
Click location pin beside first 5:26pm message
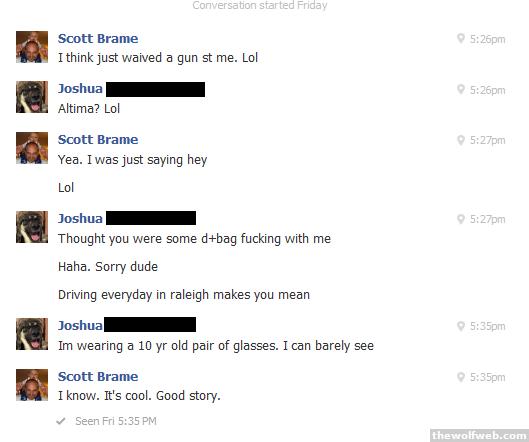461,38
